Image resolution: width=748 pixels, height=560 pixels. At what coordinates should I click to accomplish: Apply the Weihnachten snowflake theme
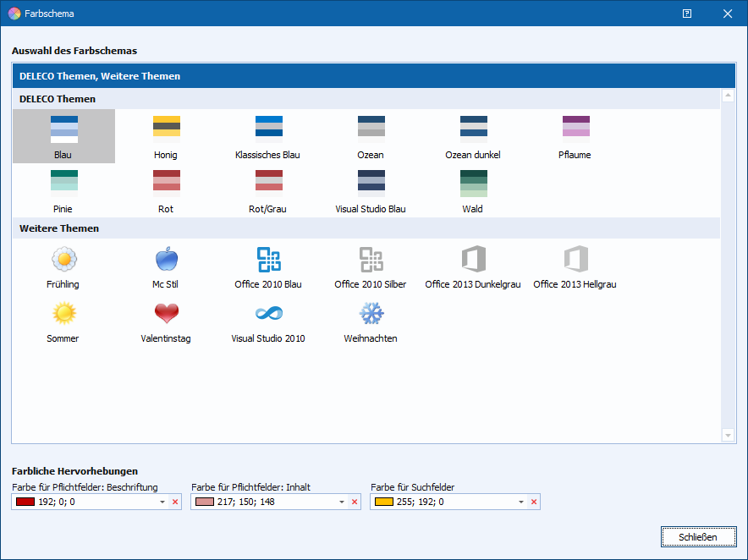371,314
